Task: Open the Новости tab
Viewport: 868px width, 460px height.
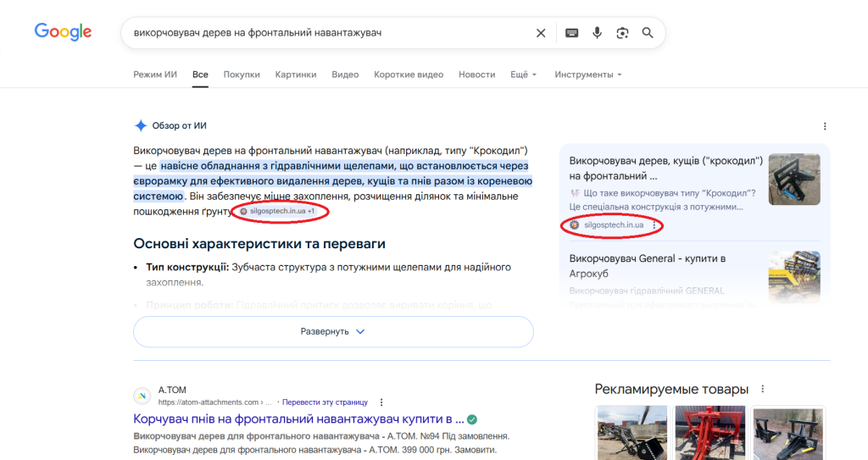Action: click(x=476, y=75)
